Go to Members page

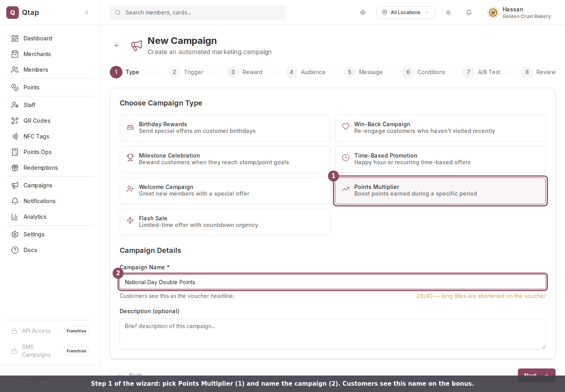50,70
